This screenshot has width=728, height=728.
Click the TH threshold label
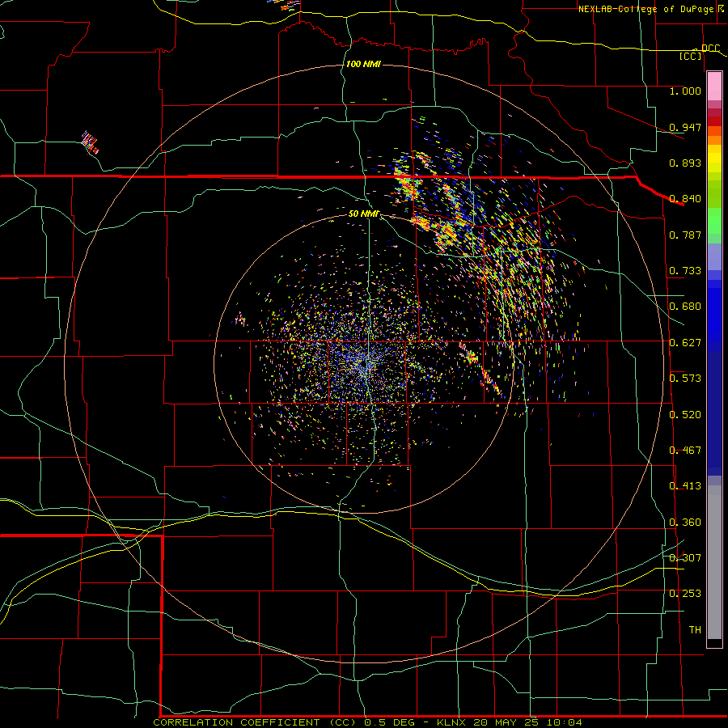click(695, 629)
